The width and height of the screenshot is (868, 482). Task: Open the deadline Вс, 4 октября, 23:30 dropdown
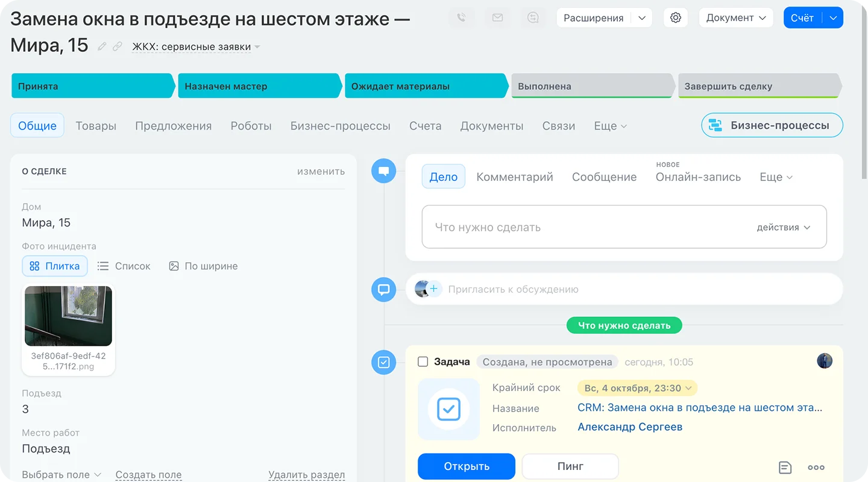pyautogui.click(x=638, y=388)
